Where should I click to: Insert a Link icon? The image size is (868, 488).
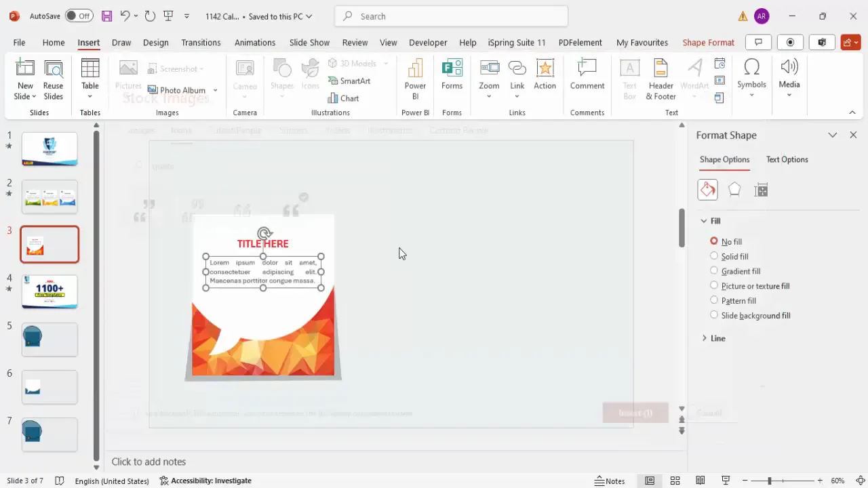pos(517,68)
